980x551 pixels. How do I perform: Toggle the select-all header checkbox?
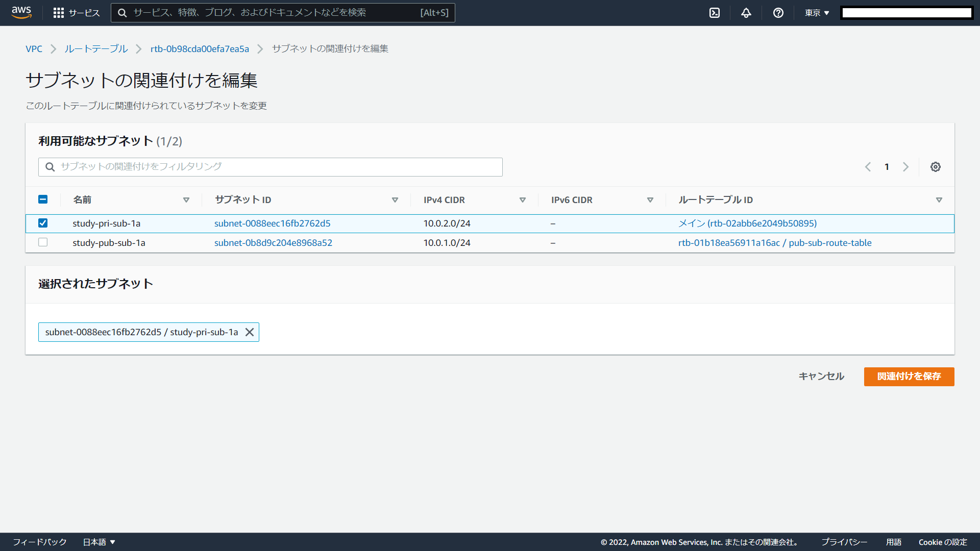43,199
